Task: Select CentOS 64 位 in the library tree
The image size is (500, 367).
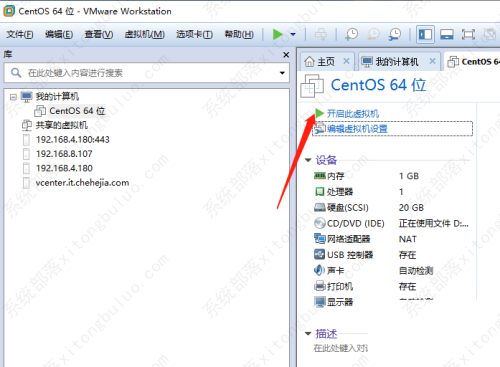Action: [x=77, y=111]
